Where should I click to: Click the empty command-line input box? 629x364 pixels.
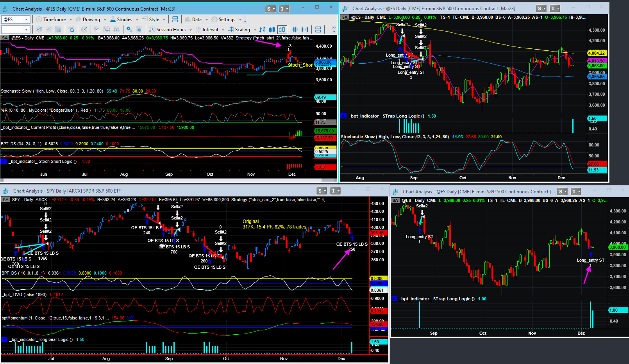16,30
